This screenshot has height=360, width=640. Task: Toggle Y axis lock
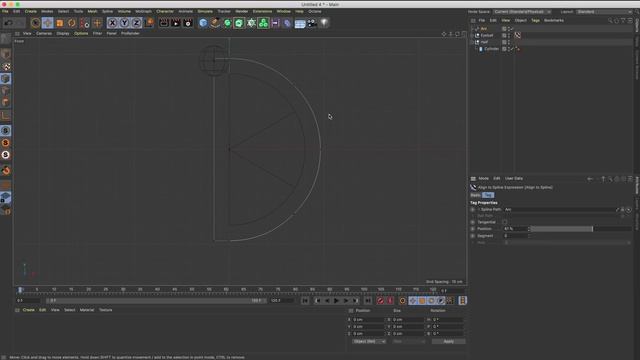click(x=124, y=23)
